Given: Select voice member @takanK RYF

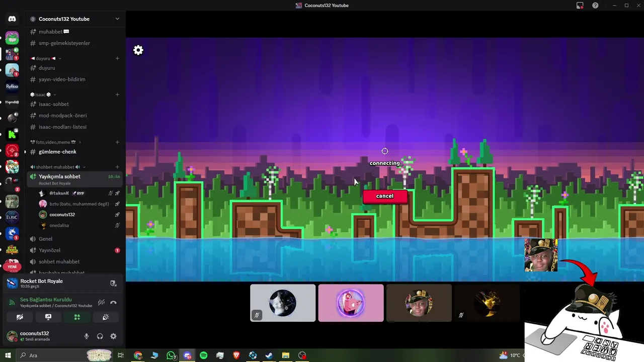Looking at the screenshot, I should pyautogui.click(x=79, y=193).
